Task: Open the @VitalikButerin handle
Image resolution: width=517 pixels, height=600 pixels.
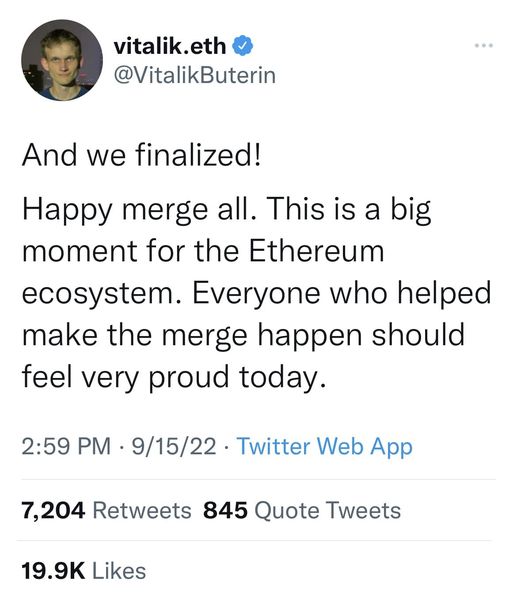Action: pyautogui.click(x=195, y=75)
